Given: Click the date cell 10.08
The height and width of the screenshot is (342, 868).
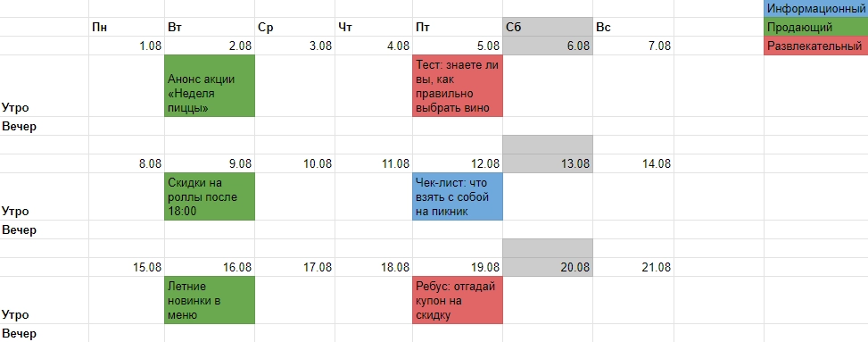Looking at the screenshot, I should click(294, 164).
